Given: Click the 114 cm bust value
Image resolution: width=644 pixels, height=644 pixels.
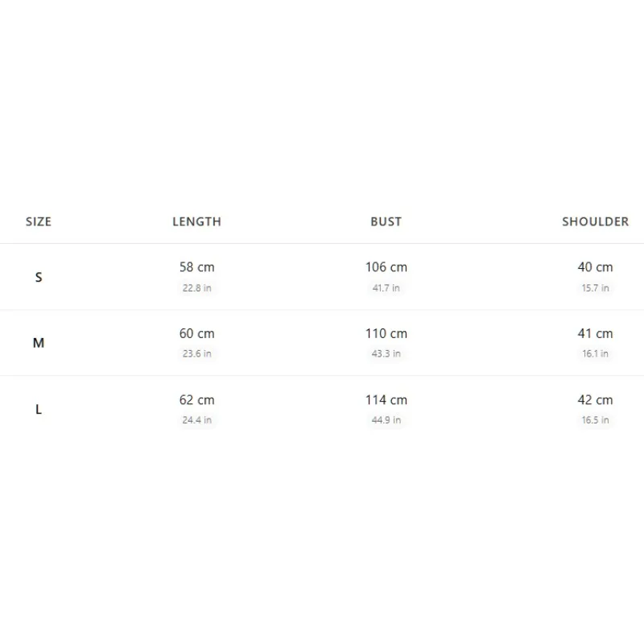Looking at the screenshot, I should click(x=386, y=400).
